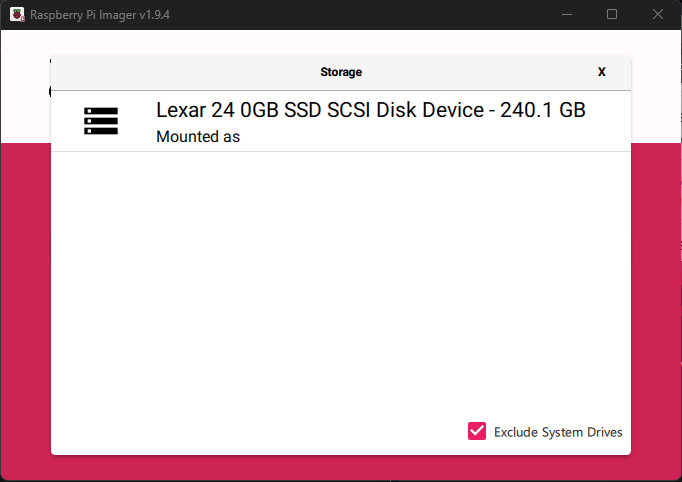Image resolution: width=682 pixels, height=482 pixels.
Task: Close the Raspberry Pi Imager window
Action: click(658, 14)
